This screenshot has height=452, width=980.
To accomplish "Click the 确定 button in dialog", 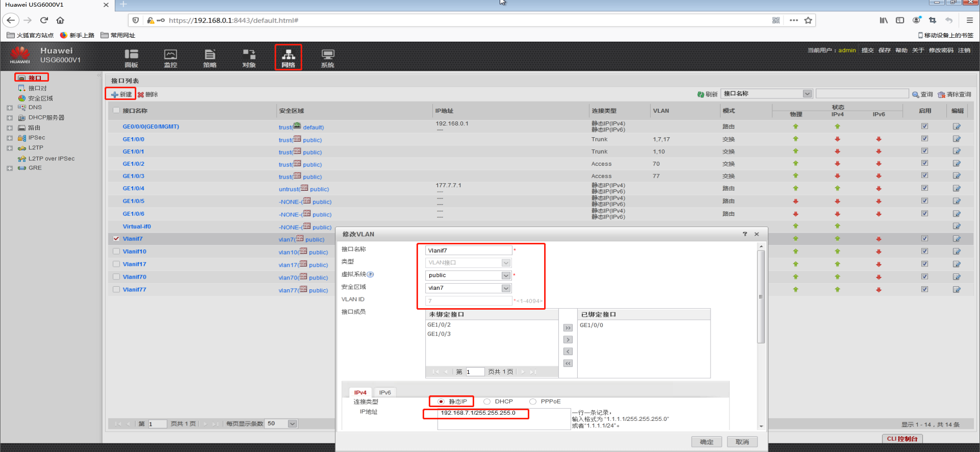I will 706,442.
